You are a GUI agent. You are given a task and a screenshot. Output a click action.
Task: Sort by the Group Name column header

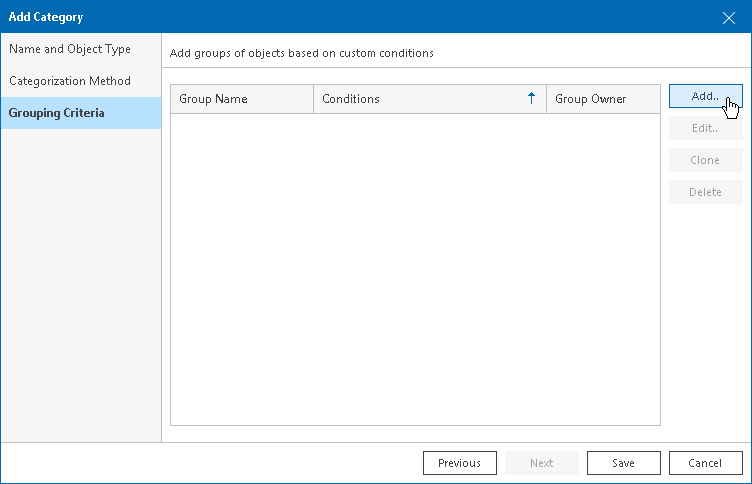214,99
